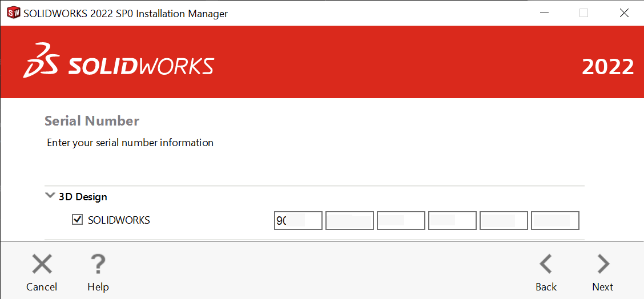Screen dimensions: 644x299
Task: Select the third serial number field
Action: pos(401,221)
